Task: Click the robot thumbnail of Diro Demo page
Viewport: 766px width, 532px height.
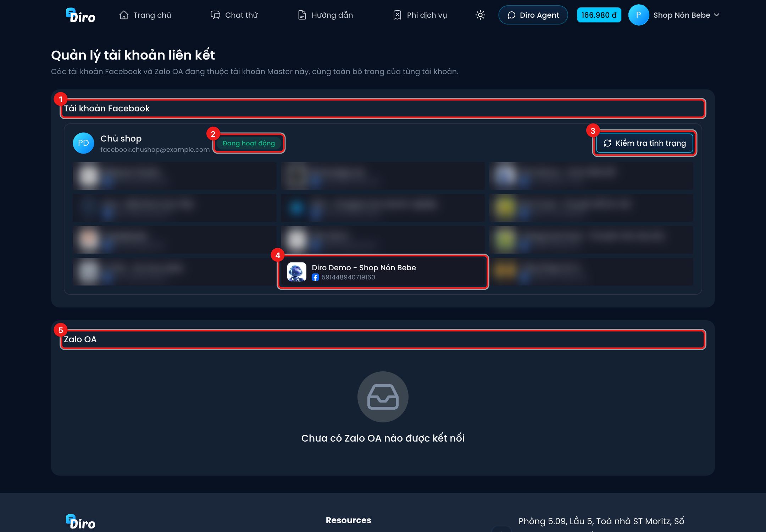Action: click(x=296, y=272)
